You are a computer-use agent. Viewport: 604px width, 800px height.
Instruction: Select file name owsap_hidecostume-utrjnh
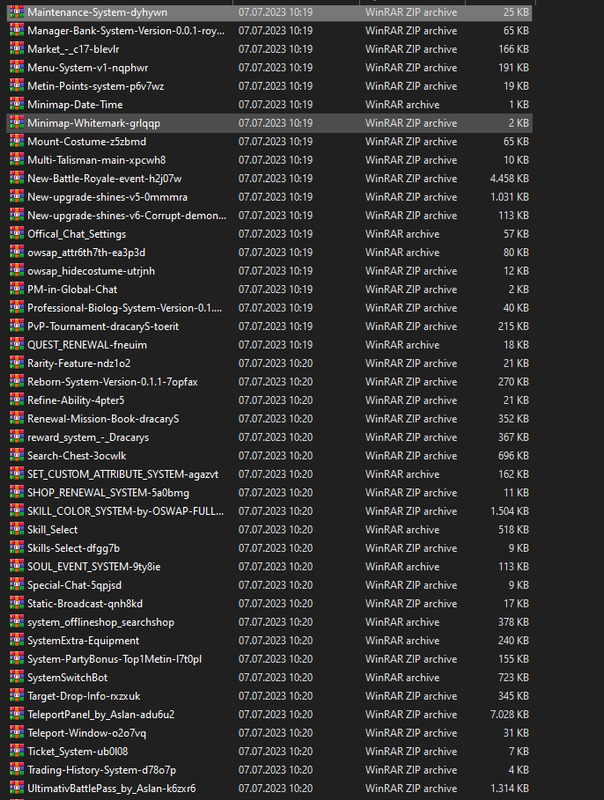[91, 271]
